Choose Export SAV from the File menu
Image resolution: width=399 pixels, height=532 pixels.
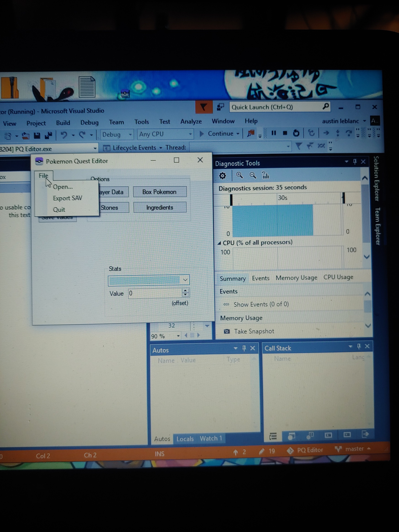click(68, 198)
